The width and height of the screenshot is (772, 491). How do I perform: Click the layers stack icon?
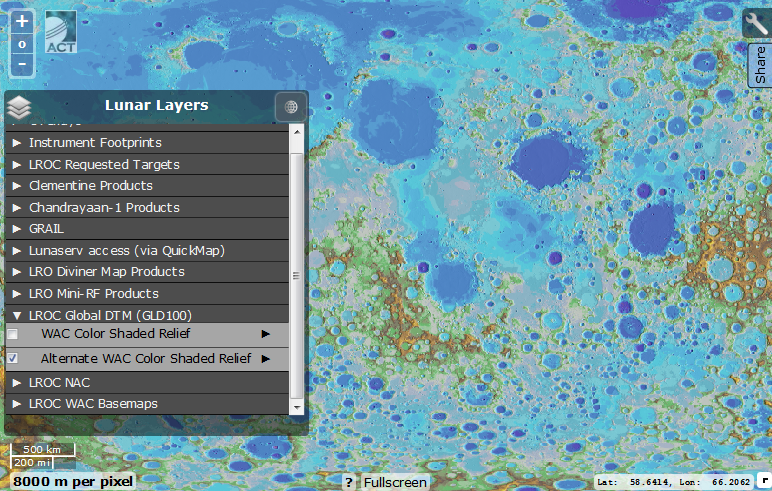(x=19, y=107)
